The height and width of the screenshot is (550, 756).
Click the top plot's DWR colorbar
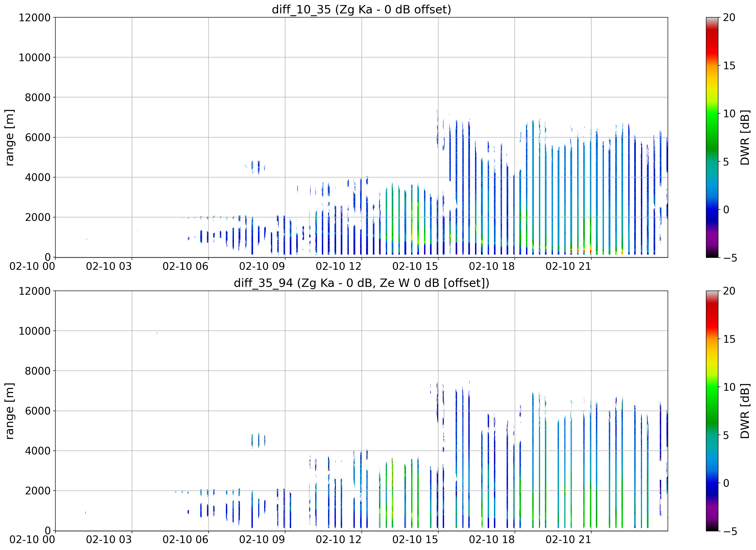tap(712, 137)
